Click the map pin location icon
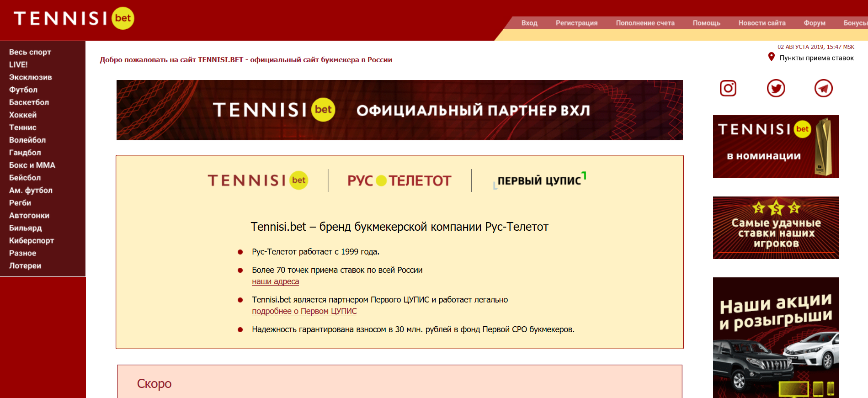 coord(771,57)
